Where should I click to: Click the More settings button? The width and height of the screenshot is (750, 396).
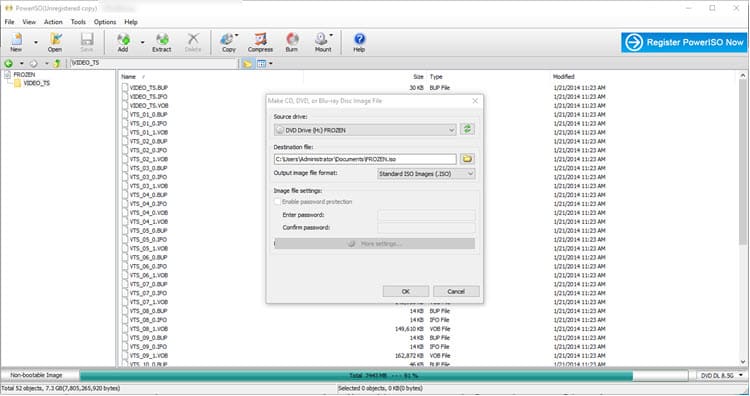tap(375, 243)
